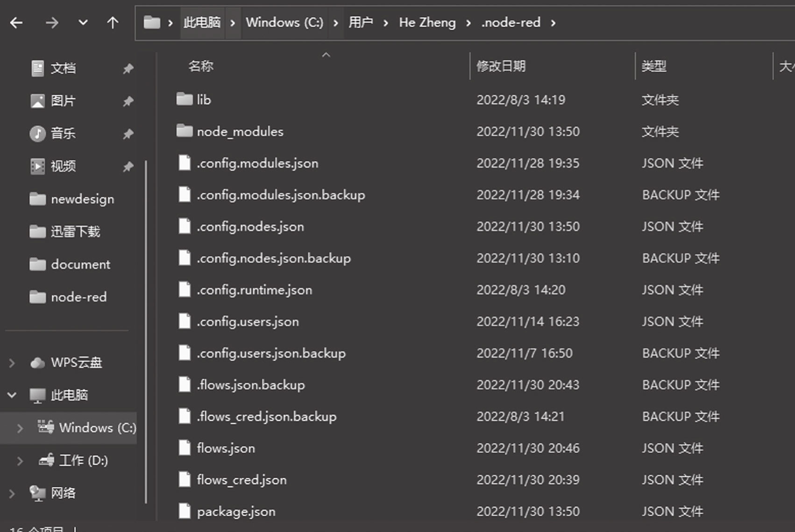
Task: Click the .config.users.json.backup file icon
Action: pos(185,353)
